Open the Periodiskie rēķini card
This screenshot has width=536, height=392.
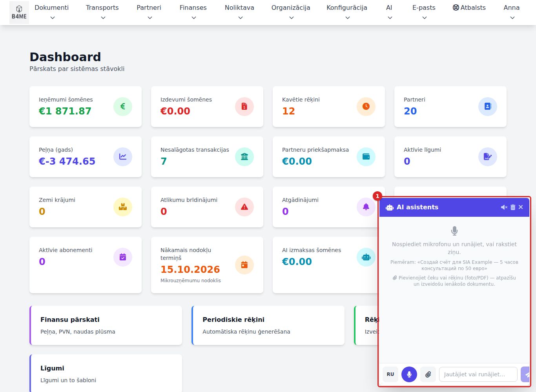[x=268, y=325]
